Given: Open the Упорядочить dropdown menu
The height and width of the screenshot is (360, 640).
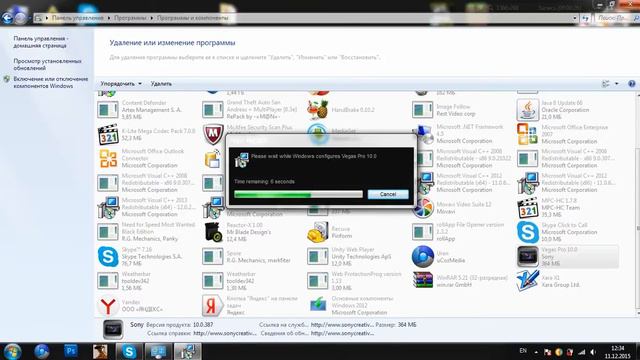Looking at the screenshot, I should [121, 84].
